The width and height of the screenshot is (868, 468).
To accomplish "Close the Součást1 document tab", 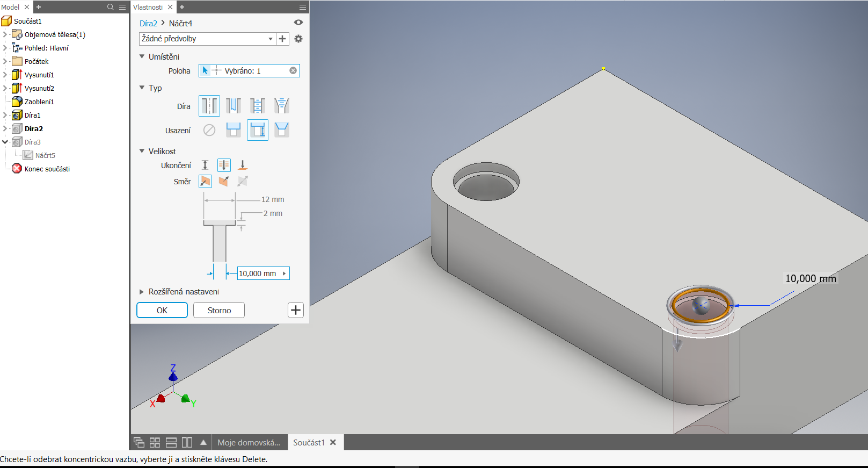I will [333, 442].
